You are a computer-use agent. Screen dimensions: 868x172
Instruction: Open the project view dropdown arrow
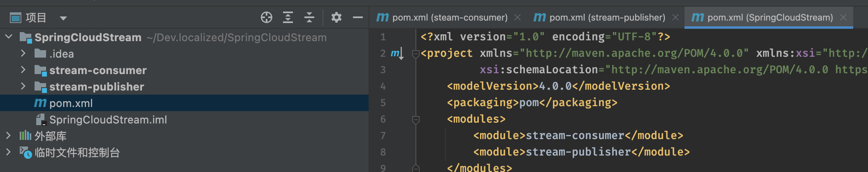coord(63,18)
